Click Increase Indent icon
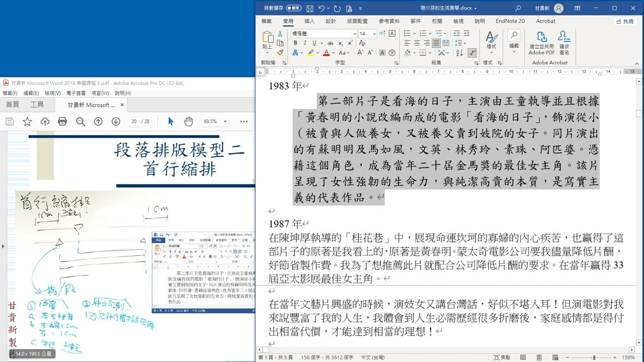Screen dimensions: 644x362 (466, 34)
